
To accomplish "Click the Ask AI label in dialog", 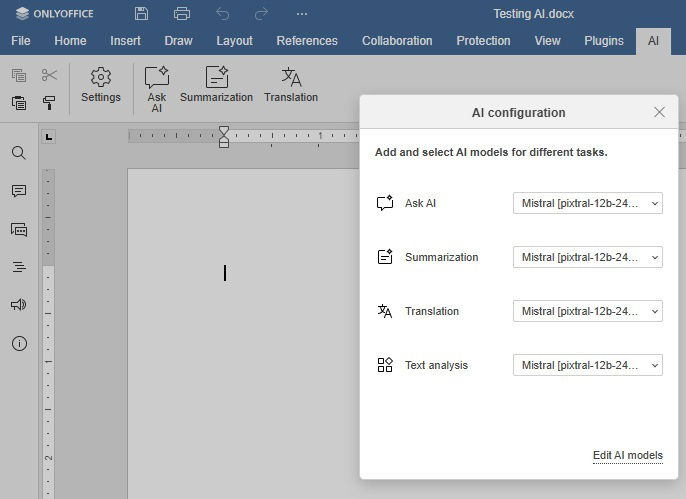I will point(420,203).
